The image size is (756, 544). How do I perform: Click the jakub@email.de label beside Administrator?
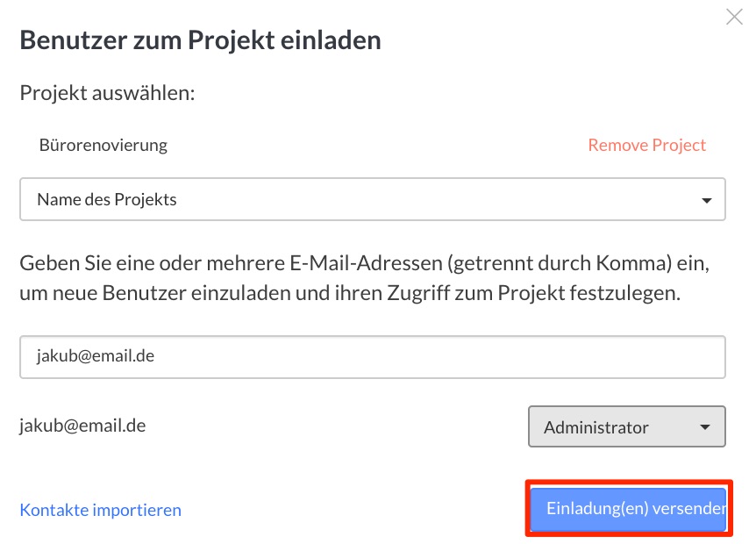[82, 426]
